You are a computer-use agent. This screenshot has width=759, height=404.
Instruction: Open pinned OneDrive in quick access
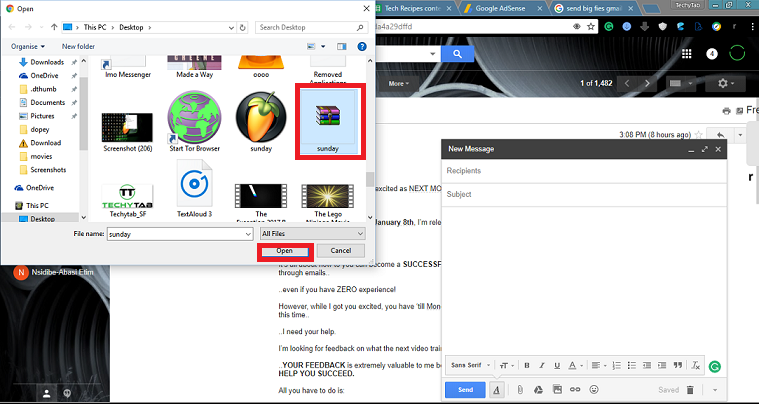44,75
